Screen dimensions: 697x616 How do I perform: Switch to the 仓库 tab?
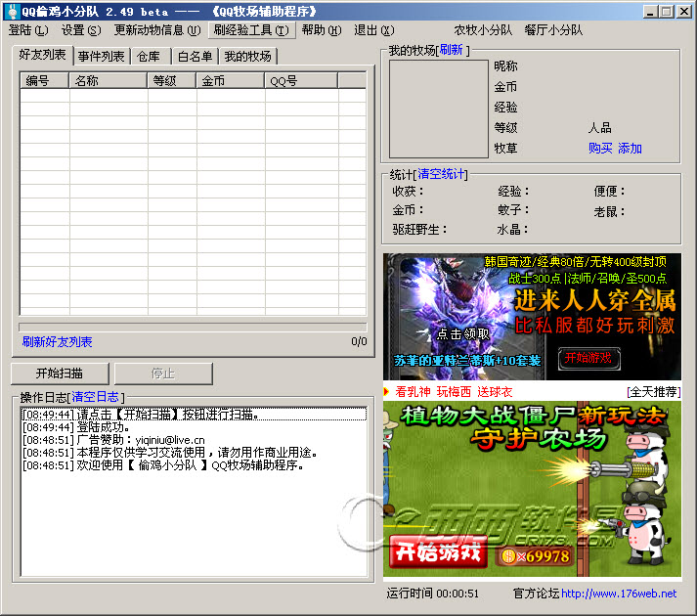click(x=149, y=57)
